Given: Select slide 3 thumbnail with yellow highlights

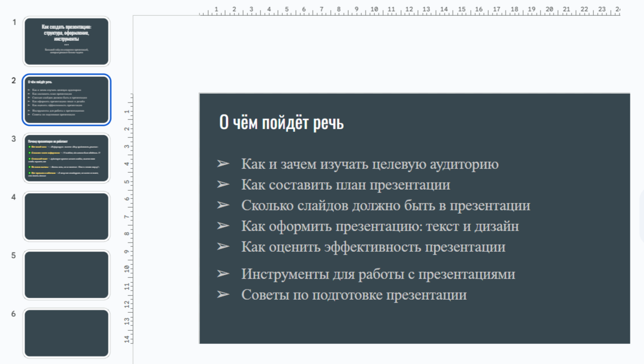Looking at the screenshot, I should click(x=66, y=158).
